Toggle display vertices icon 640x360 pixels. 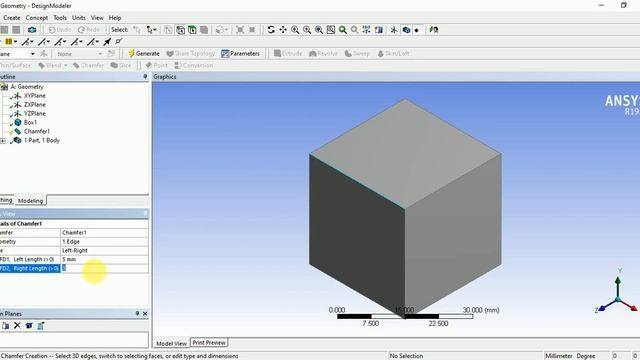[x=119, y=42]
